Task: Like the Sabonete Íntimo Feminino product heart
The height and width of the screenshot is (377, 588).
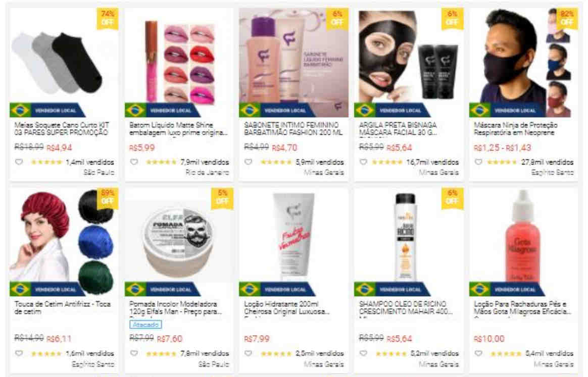Action: tap(248, 162)
